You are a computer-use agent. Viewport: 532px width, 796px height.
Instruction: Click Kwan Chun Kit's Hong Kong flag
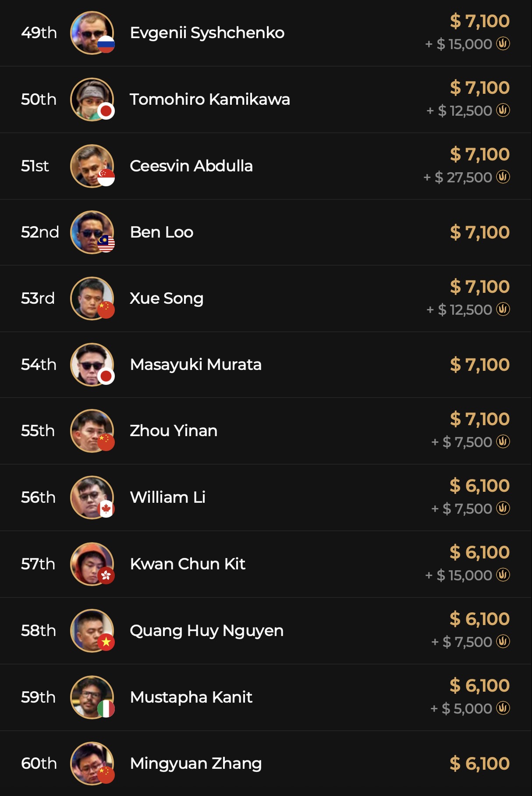pyautogui.click(x=106, y=575)
